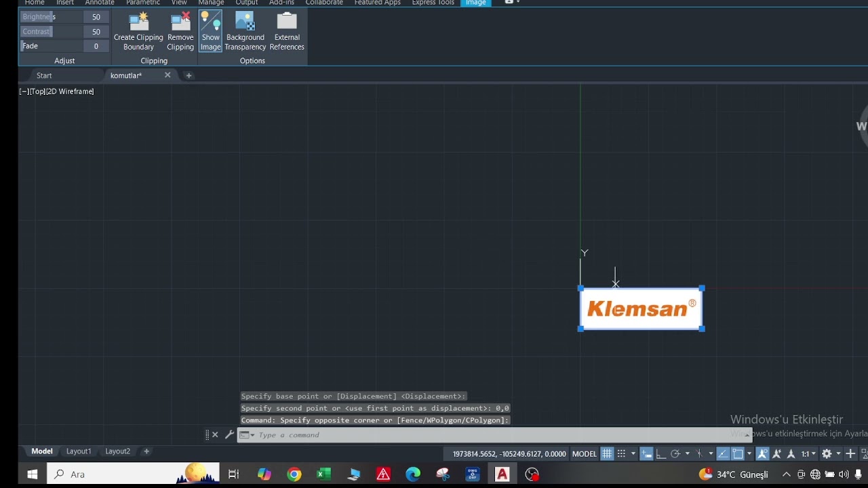Select the Image contextual ribbon tab
Viewport: 868px width, 488px height.
pyautogui.click(x=476, y=3)
